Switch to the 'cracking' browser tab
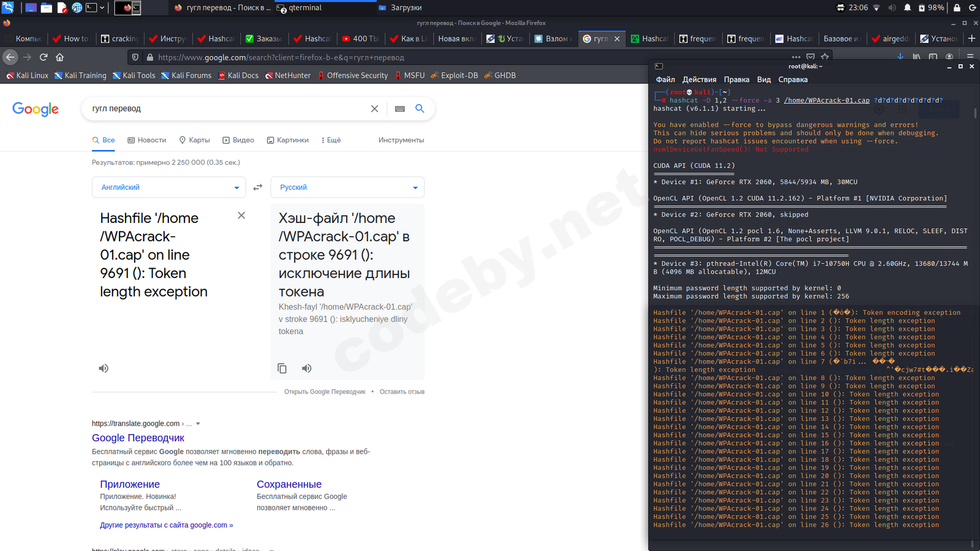This screenshot has width=980, height=551. pos(120,39)
